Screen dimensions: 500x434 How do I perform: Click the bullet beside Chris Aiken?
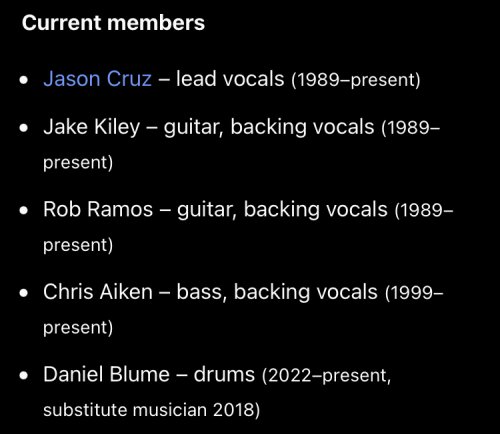click(24, 293)
